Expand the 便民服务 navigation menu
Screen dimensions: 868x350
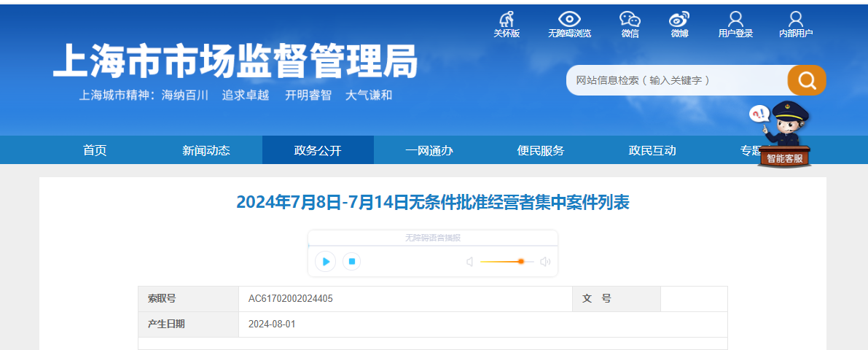click(x=541, y=150)
